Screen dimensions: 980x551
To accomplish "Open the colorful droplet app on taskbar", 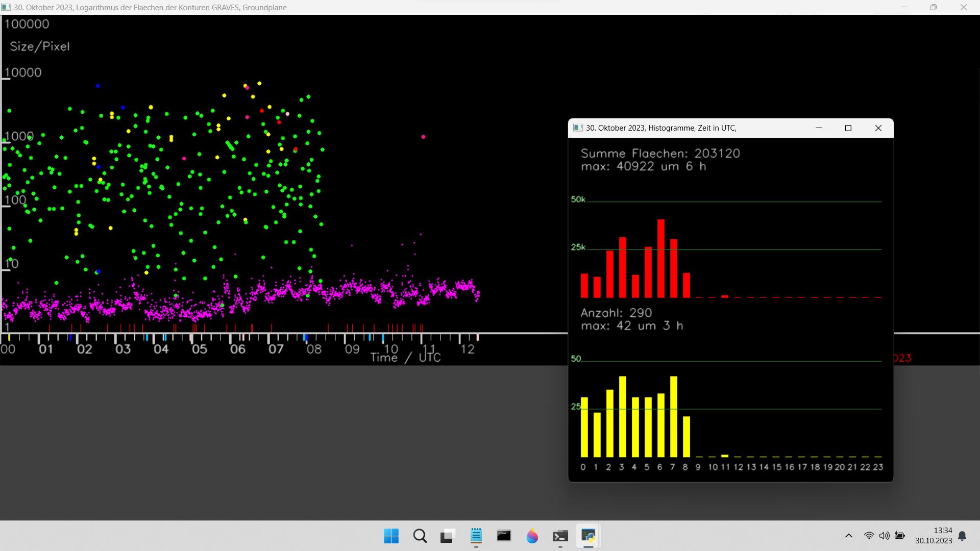I will (532, 536).
